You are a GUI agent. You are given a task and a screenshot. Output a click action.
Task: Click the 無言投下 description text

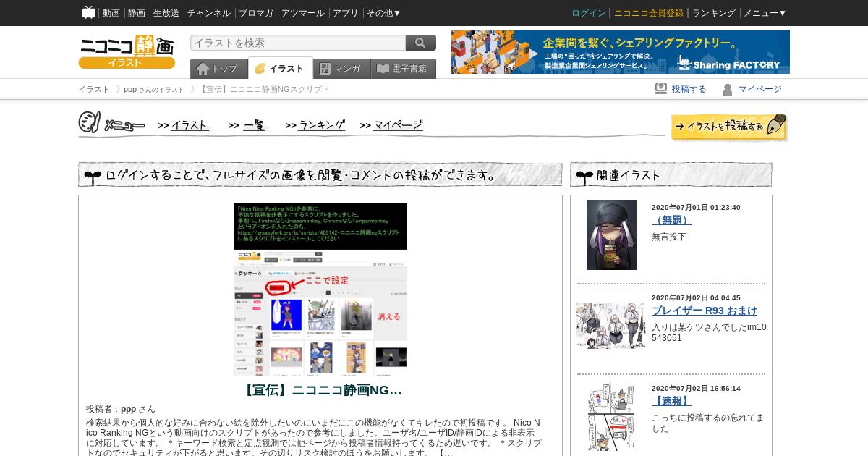point(669,237)
